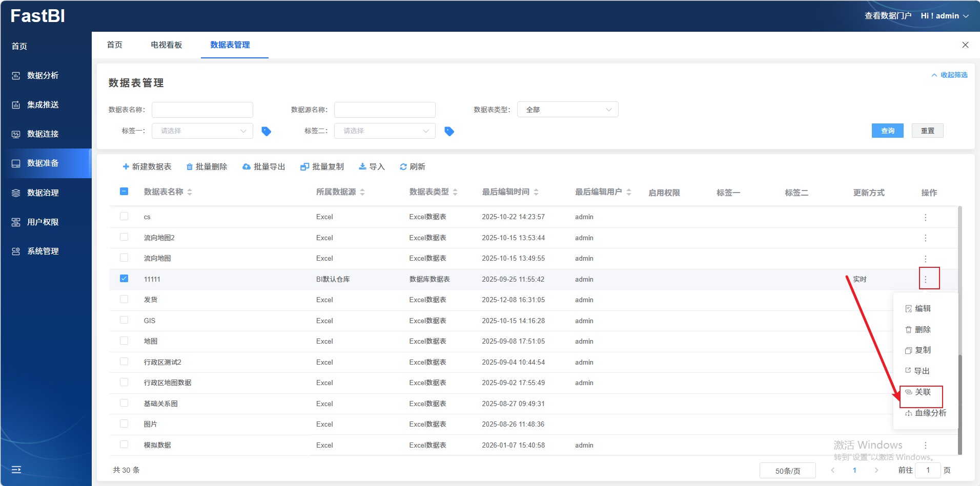Sort by 数据表类型 column

(455, 193)
